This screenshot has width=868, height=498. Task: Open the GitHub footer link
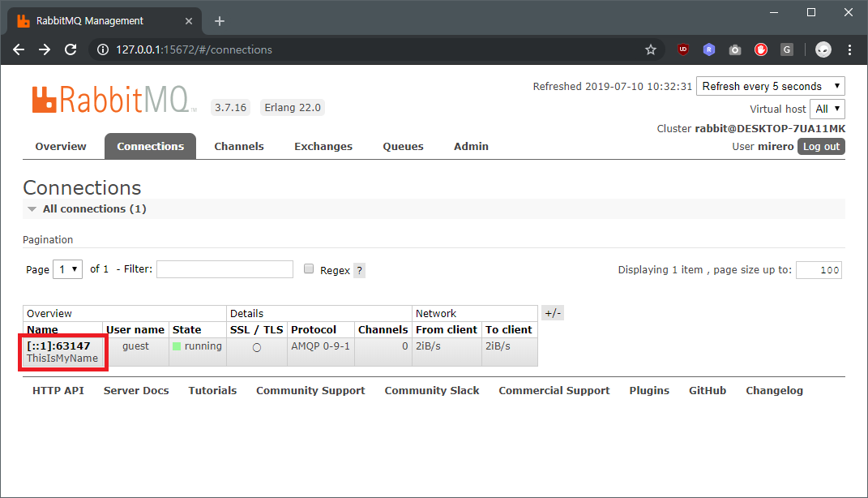[x=708, y=391]
